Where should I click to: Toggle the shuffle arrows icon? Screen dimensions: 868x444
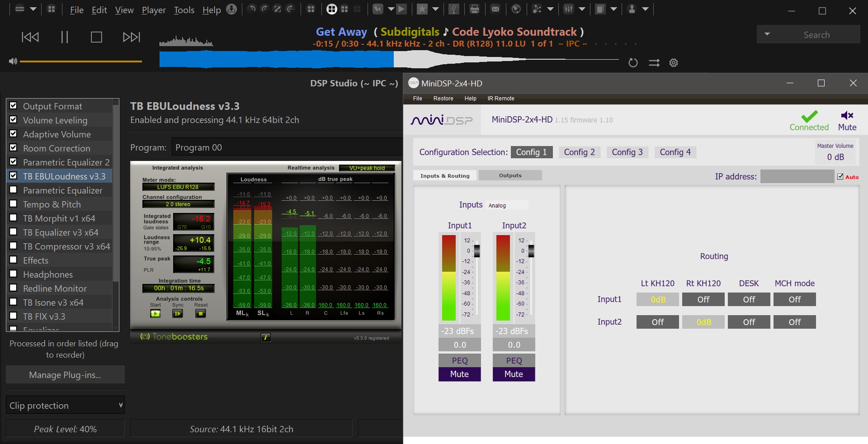click(654, 63)
